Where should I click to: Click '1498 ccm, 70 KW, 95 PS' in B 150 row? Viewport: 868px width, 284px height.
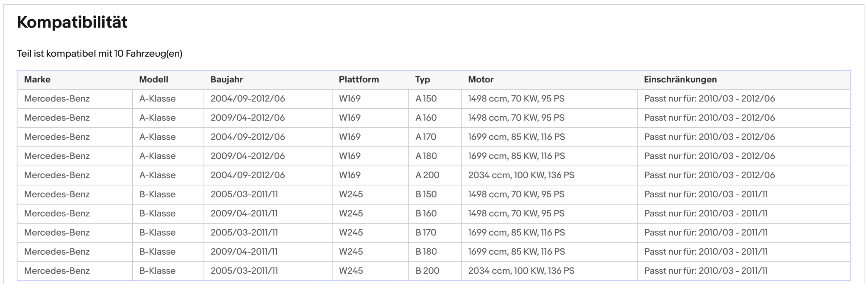click(516, 194)
